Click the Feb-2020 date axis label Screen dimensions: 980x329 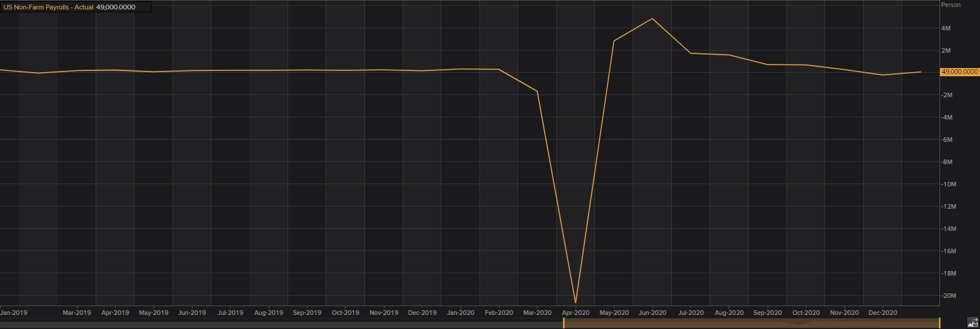[x=499, y=313]
